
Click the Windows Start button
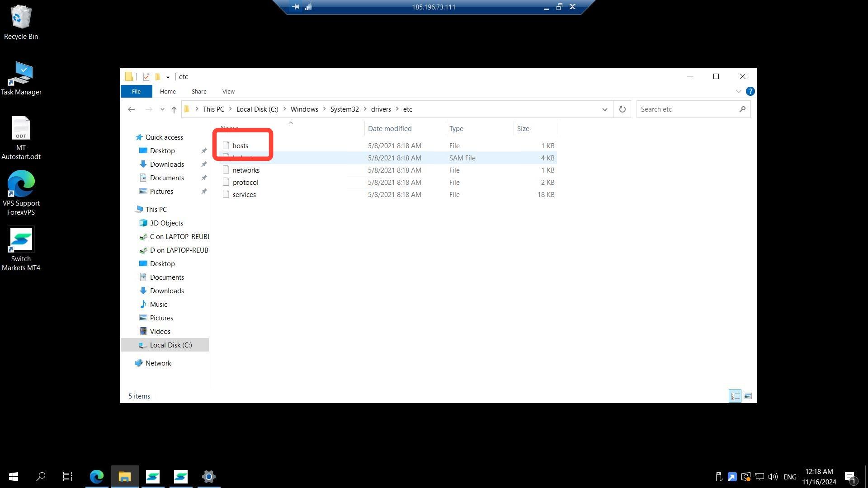[x=14, y=476]
